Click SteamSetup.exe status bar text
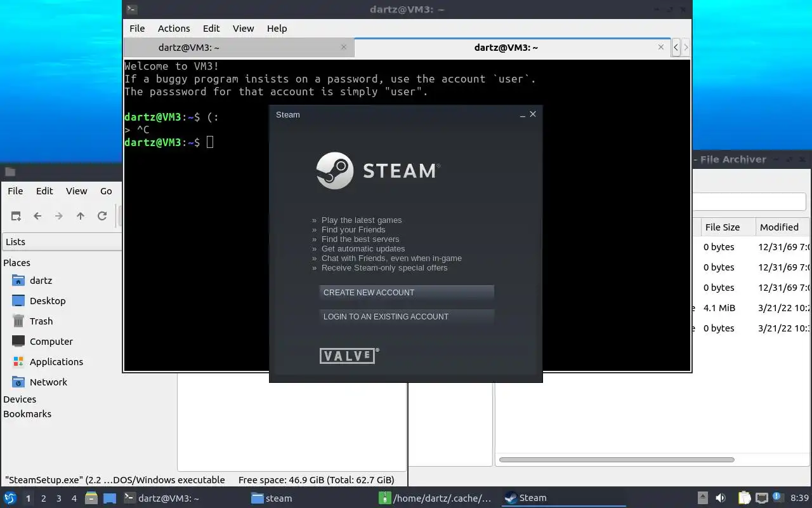 tap(115, 480)
